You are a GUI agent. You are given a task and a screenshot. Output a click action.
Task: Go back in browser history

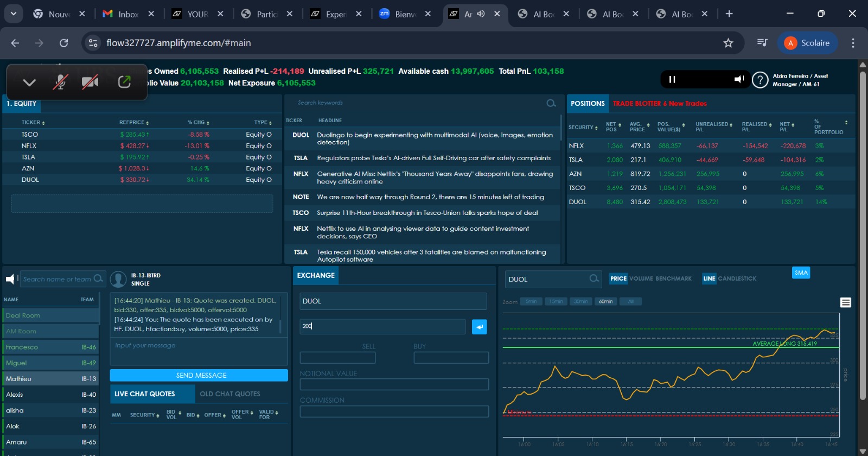tap(15, 43)
